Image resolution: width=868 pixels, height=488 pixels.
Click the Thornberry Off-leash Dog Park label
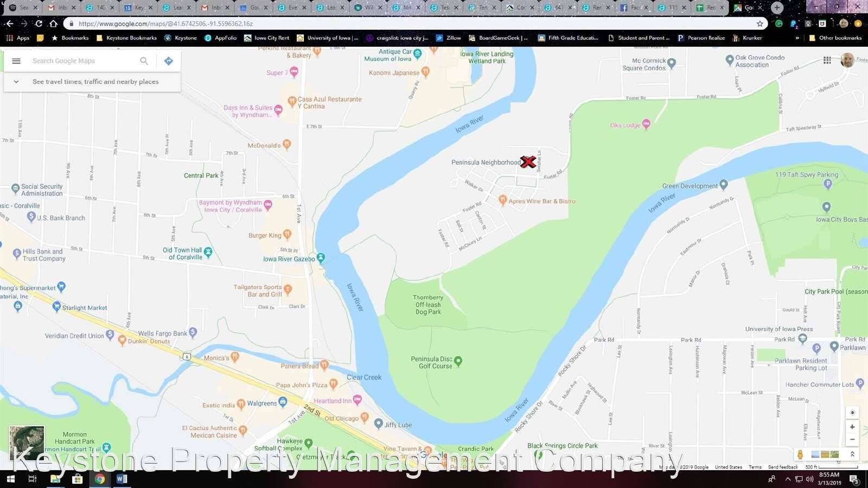[x=428, y=305]
